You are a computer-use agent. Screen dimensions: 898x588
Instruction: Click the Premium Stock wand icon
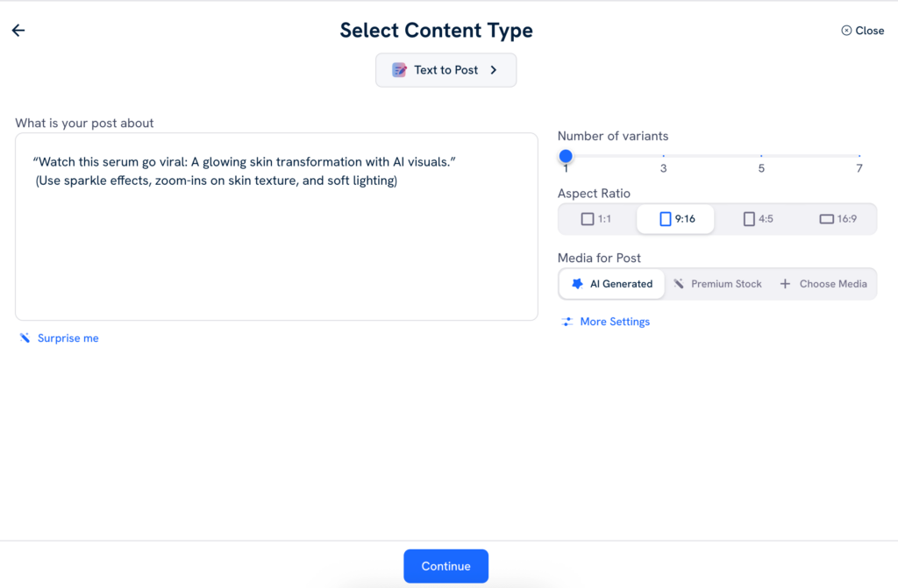coord(679,284)
